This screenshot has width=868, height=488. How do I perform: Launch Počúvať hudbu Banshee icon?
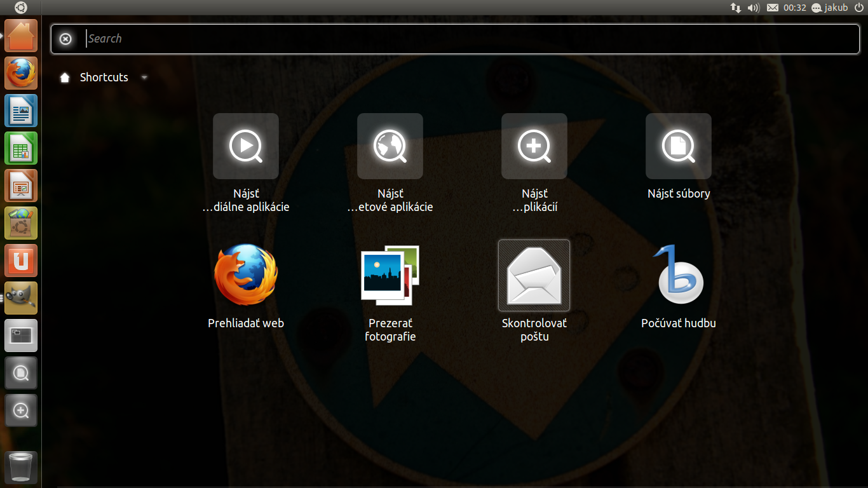(x=679, y=274)
